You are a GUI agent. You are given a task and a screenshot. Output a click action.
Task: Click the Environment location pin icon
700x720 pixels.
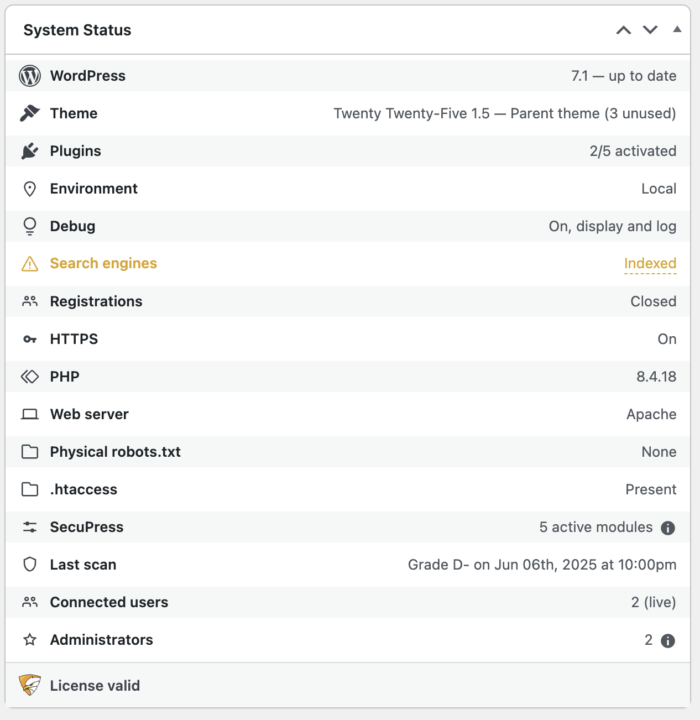click(x=30, y=189)
